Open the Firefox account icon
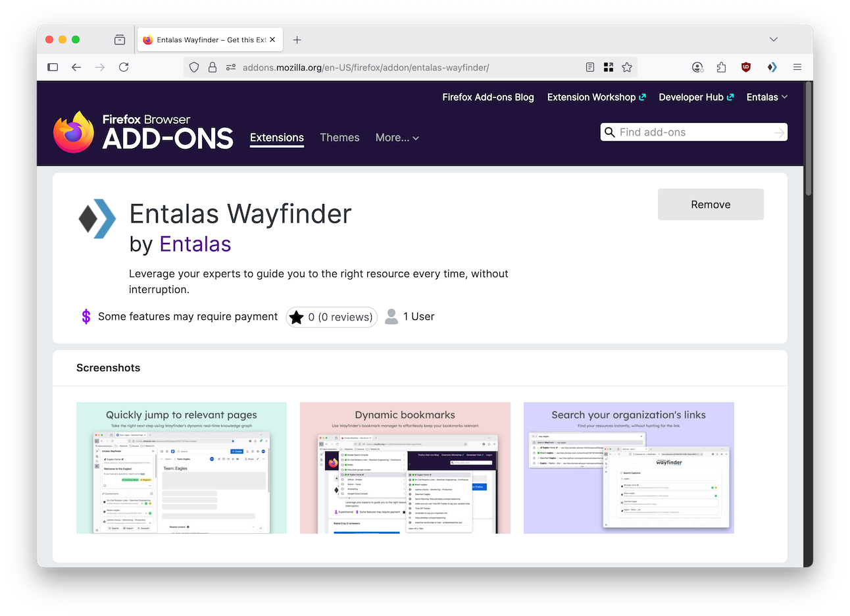850x616 pixels. point(697,66)
